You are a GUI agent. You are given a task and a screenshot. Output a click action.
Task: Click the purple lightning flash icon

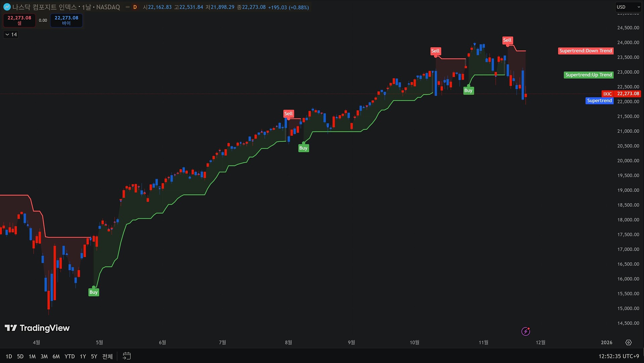pyautogui.click(x=526, y=331)
